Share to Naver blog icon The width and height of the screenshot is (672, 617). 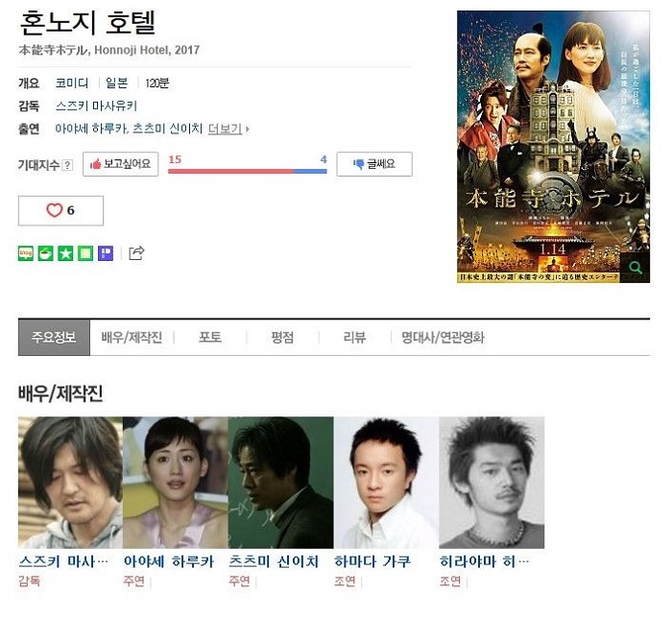(26, 253)
